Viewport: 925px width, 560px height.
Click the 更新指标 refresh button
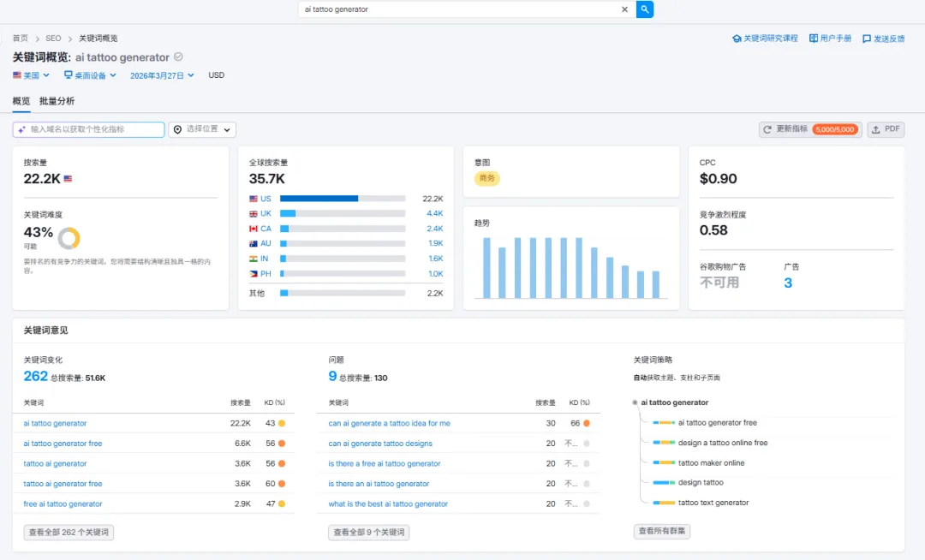810,129
